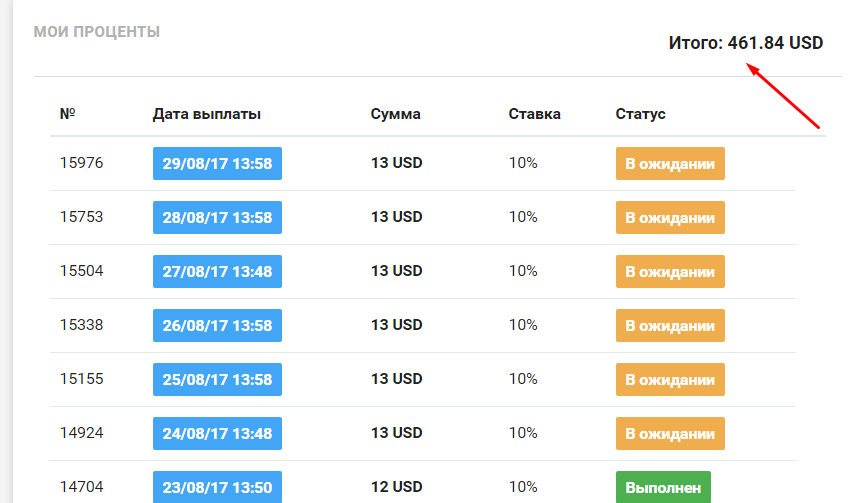Click the Дата выплаты column header
The width and height of the screenshot is (860, 503).
pos(207,114)
